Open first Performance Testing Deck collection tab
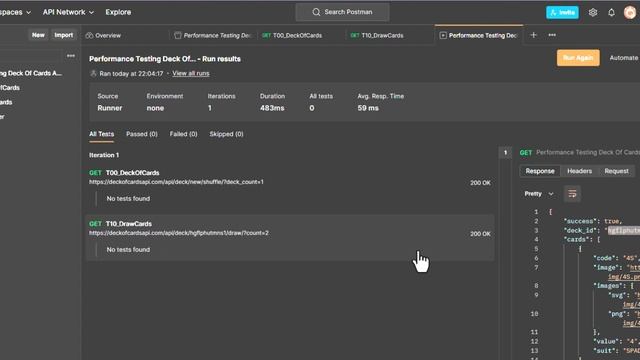The width and height of the screenshot is (640, 360). 213,36
